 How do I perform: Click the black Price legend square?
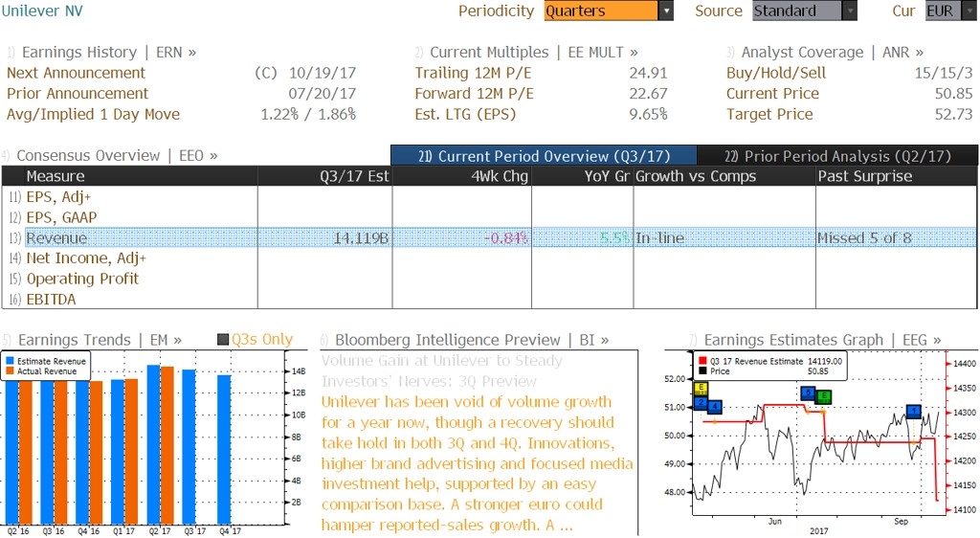point(702,371)
